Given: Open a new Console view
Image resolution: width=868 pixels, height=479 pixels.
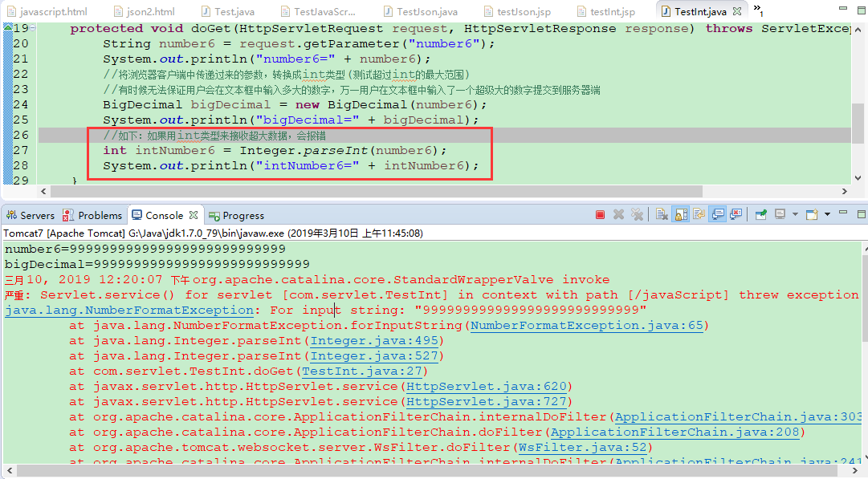Looking at the screenshot, I should (x=812, y=214).
